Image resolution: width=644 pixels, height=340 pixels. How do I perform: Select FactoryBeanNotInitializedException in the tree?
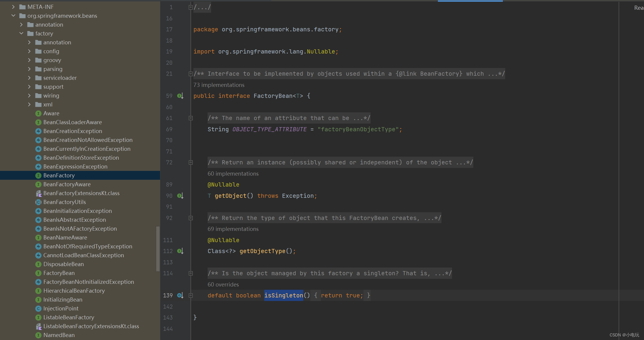pyautogui.click(x=89, y=282)
